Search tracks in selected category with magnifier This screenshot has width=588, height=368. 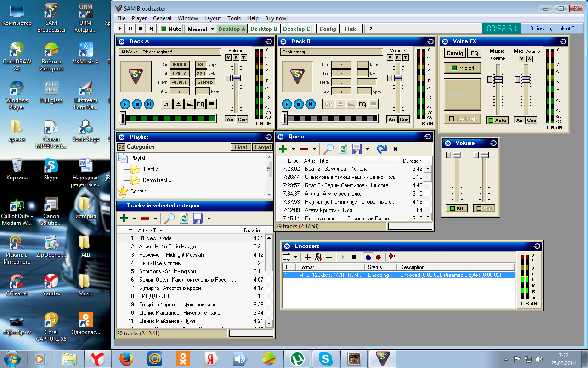pos(170,218)
